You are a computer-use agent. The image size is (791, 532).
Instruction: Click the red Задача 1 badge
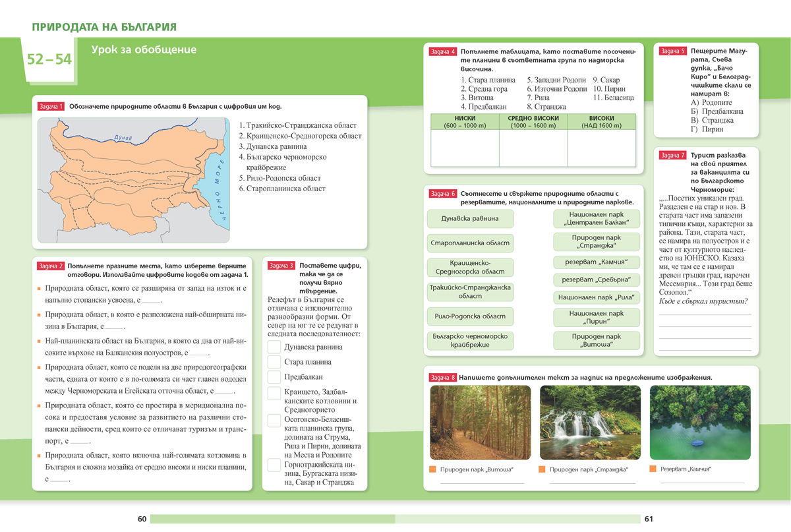51,106
